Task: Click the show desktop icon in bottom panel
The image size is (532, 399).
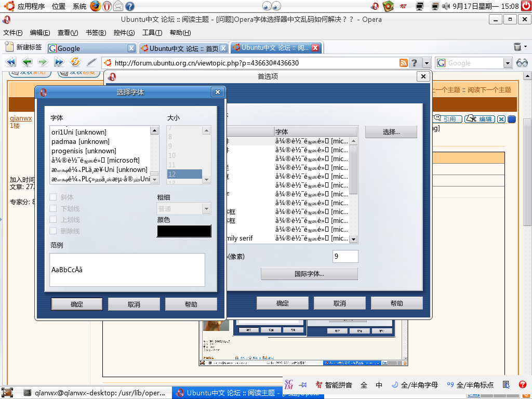Action: tap(7, 393)
